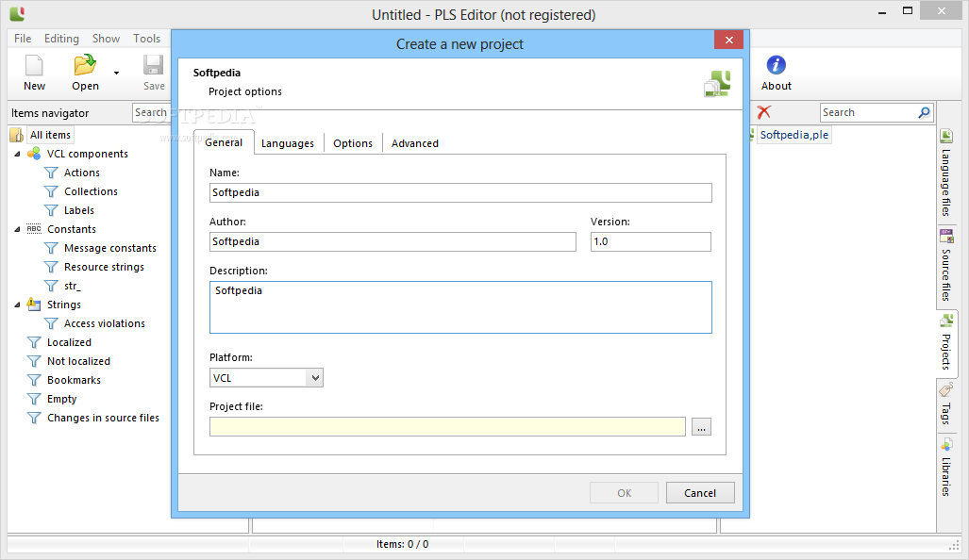Click the Strings warning folder icon
Image resolution: width=969 pixels, height=560 pixels.
coord(34,304)
